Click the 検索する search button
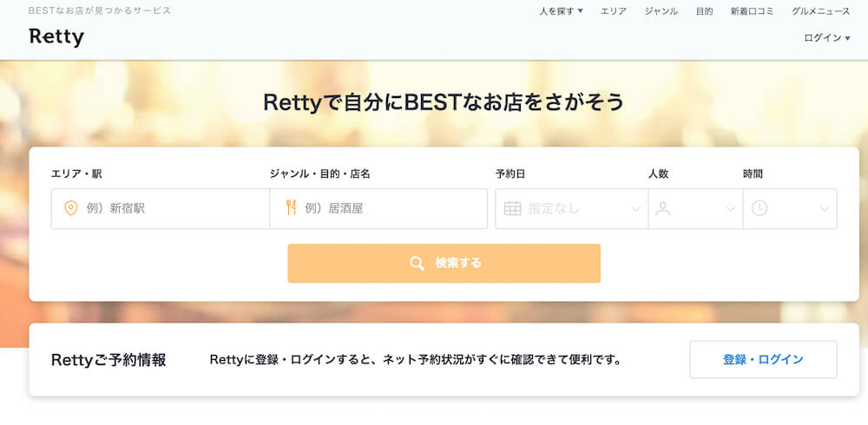Screen dimensions: 868x425 coord(444,264)
